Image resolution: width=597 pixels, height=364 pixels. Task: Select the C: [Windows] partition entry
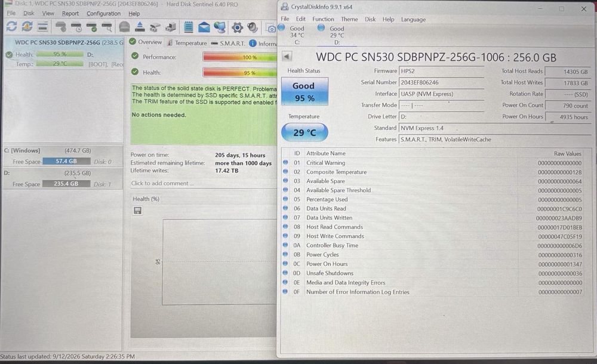63,156
